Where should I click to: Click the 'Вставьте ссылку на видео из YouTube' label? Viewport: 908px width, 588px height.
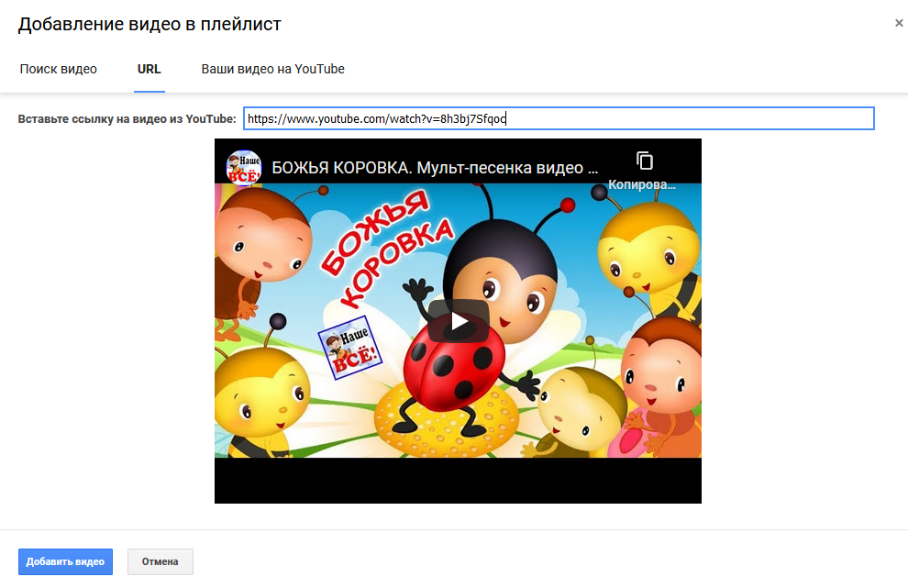(127, 119)
